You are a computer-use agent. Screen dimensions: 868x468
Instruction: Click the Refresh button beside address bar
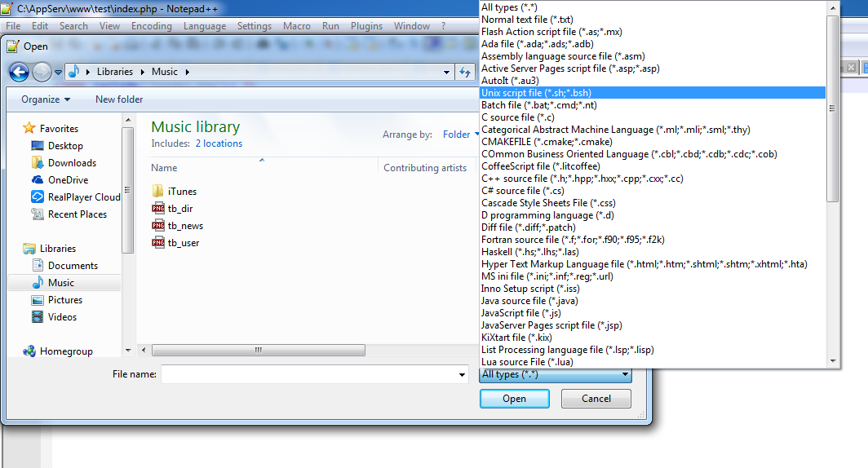[x=465, y=72]
